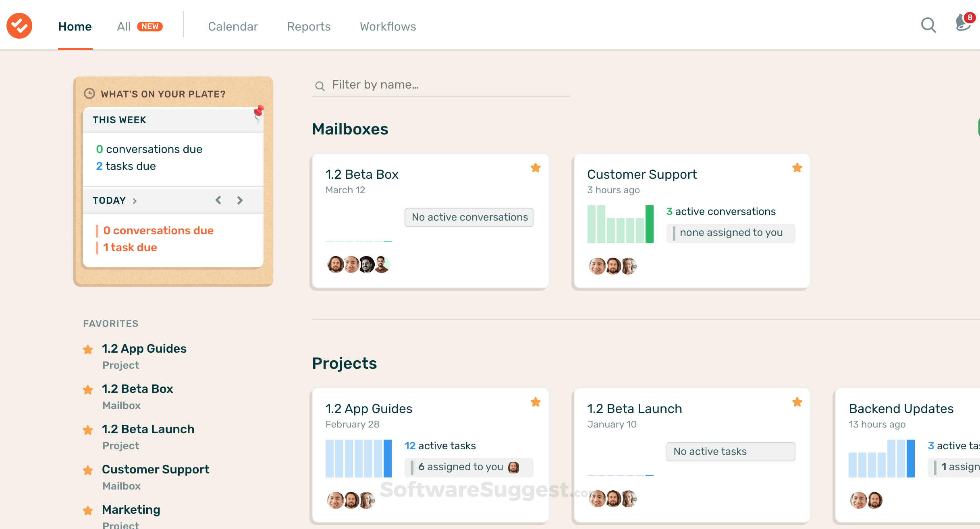Open 1 task due link
The width and height of the screenshot is (980, 529).
130,247
